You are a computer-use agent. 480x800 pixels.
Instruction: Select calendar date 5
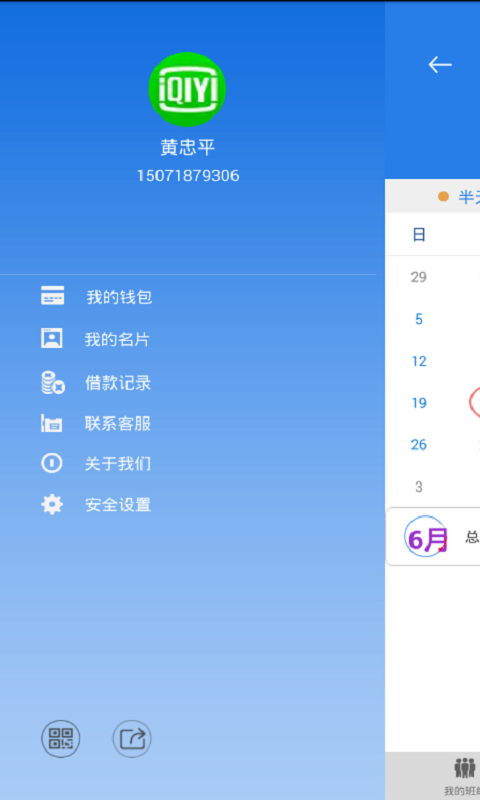419,319
